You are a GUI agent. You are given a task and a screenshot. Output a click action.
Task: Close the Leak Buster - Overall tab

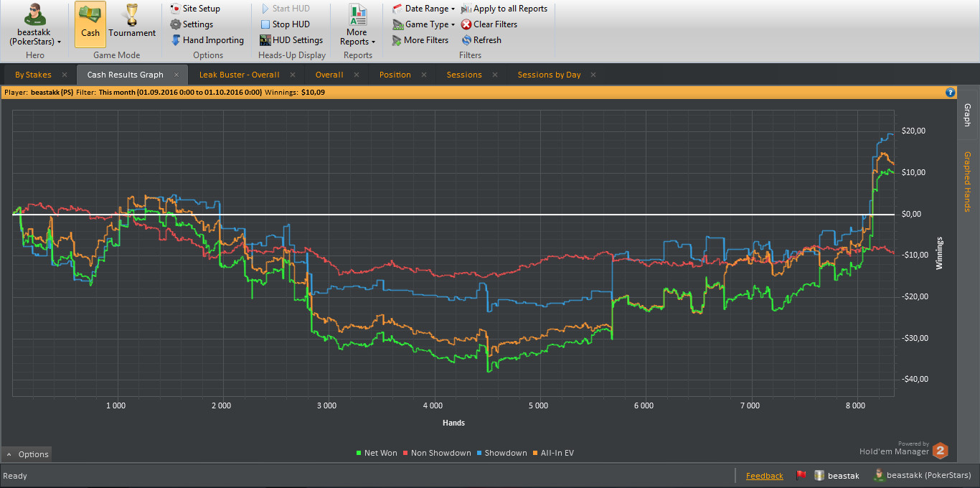pos(293,75)
